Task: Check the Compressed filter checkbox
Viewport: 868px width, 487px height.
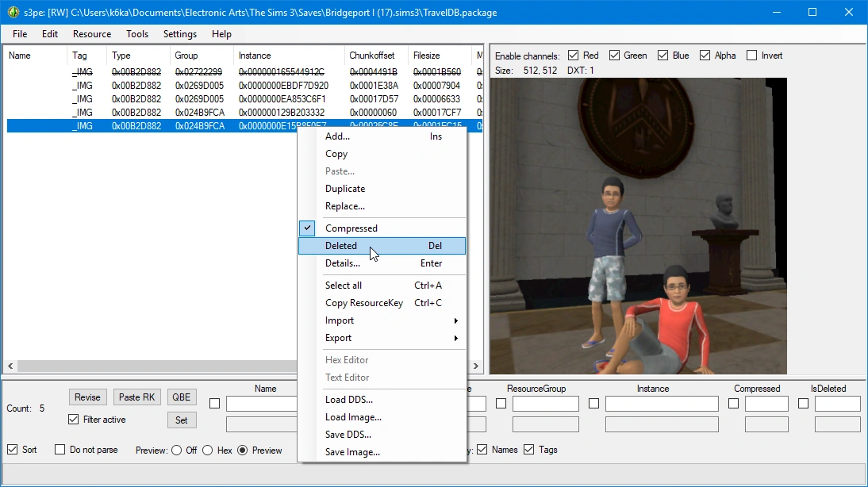Action: (733, 404)
